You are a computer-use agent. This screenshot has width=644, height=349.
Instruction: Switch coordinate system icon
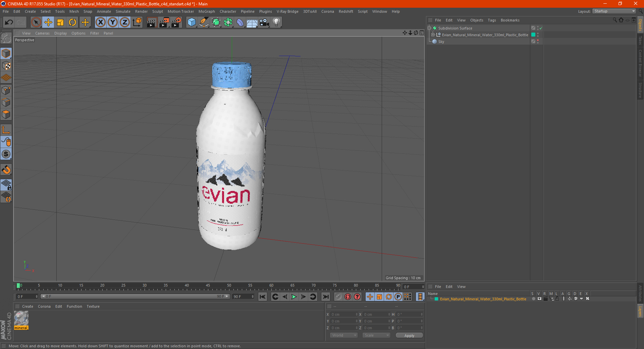(137, 22)
